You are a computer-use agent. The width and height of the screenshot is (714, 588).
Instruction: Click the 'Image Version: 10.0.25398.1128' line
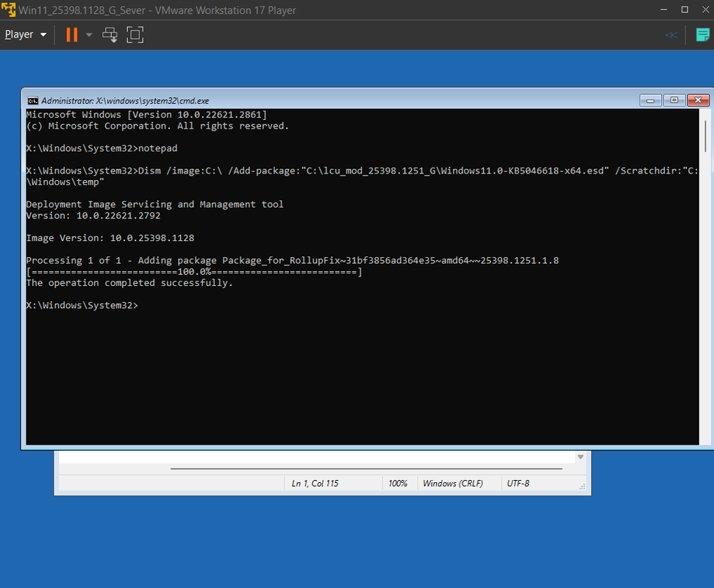pos(110,238)
